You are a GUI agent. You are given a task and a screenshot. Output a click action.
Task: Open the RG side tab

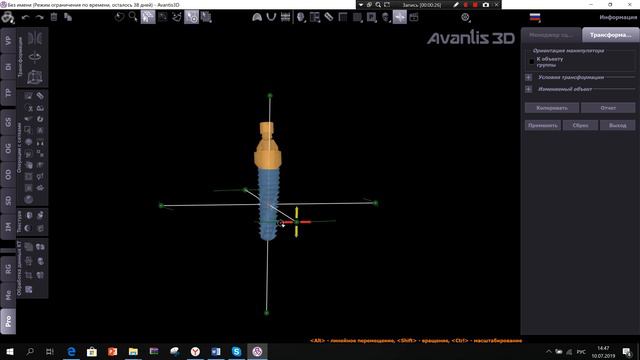point(8,268)
